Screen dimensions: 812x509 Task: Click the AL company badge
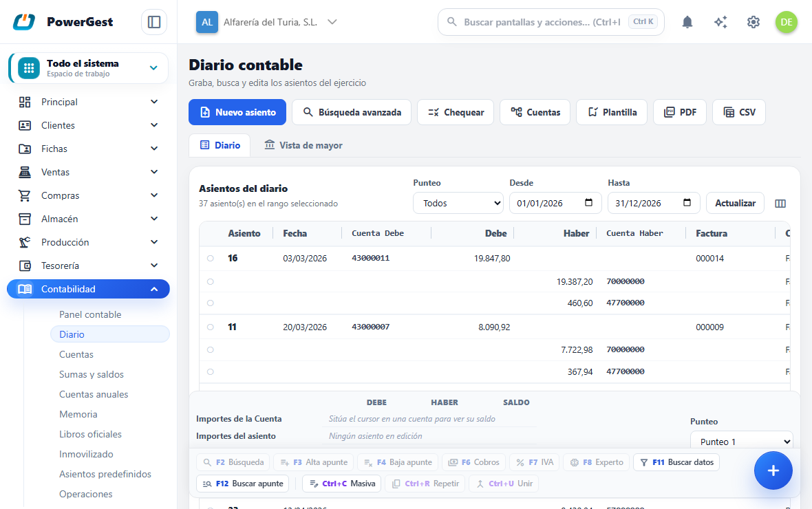point(207,22)
